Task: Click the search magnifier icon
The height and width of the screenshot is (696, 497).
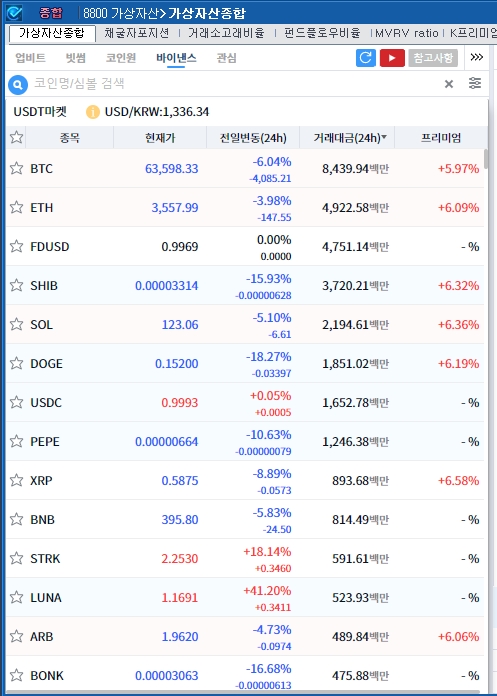Action: click(x=18, y=84)
